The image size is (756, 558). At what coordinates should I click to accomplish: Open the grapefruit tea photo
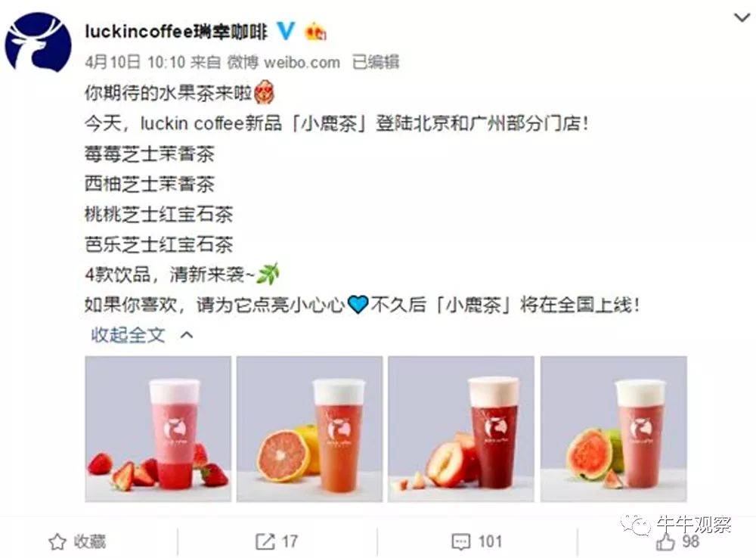point(309,429)
